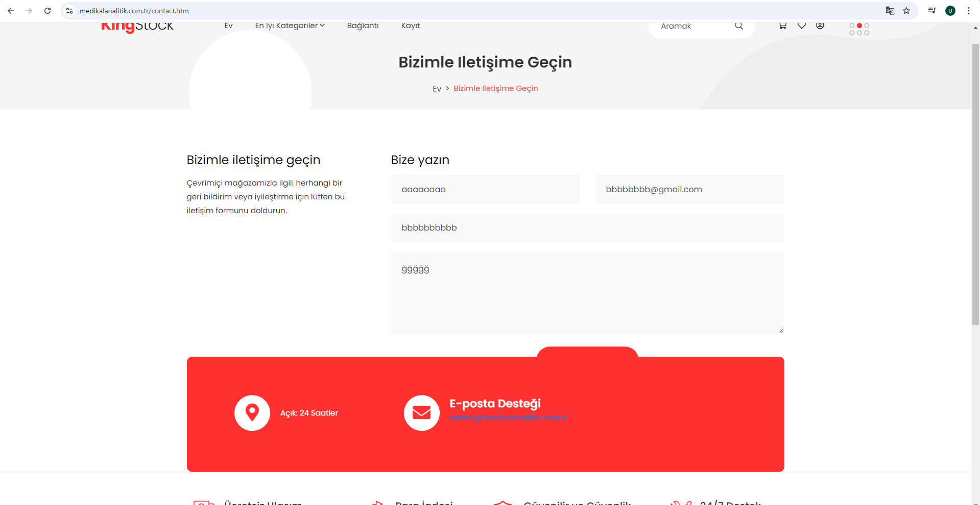Screen dimensions: 980x505
Task: Click the KingStock logo
Action: [137, 27]
